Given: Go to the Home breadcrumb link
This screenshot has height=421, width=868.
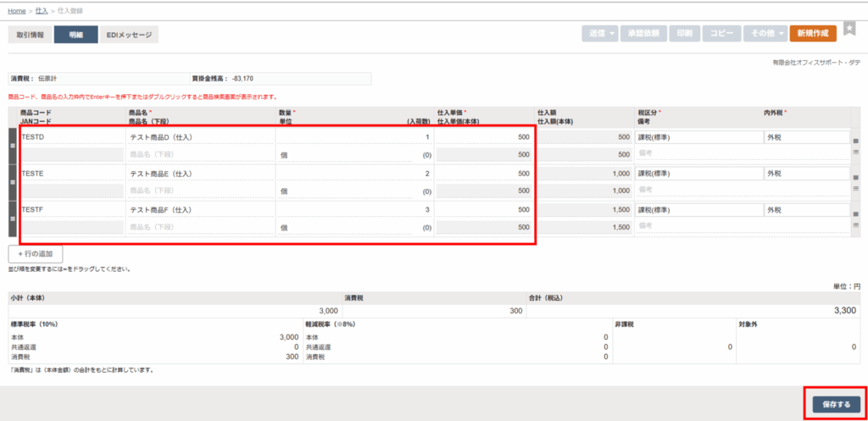Looking at the screenshot, I should 16,10.
